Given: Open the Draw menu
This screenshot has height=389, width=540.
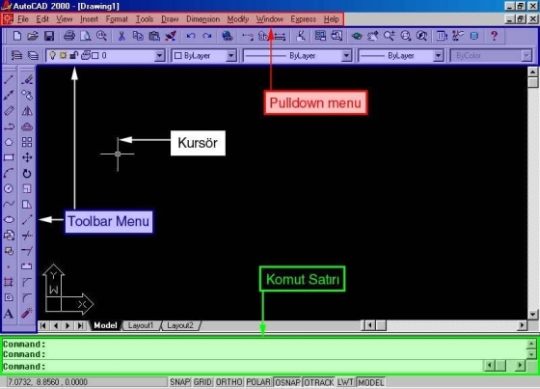Looking at the screenshot, I should [x=170, y=19].
